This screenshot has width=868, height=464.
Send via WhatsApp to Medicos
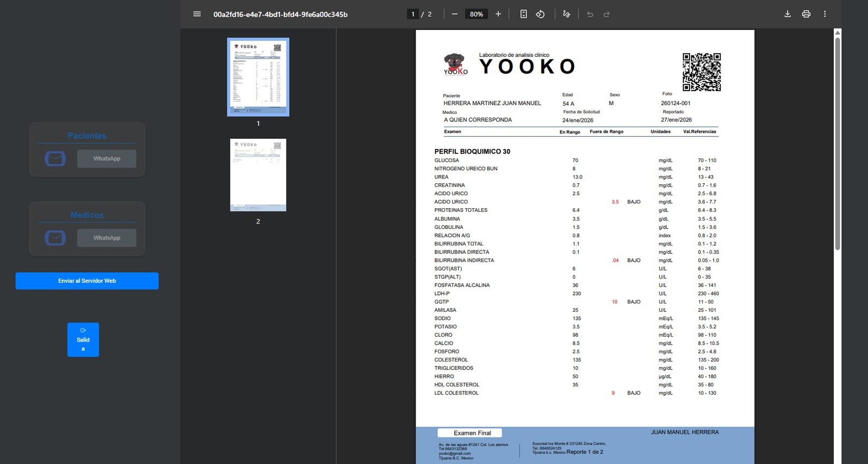pyautogui.click(x=106, y=238)
